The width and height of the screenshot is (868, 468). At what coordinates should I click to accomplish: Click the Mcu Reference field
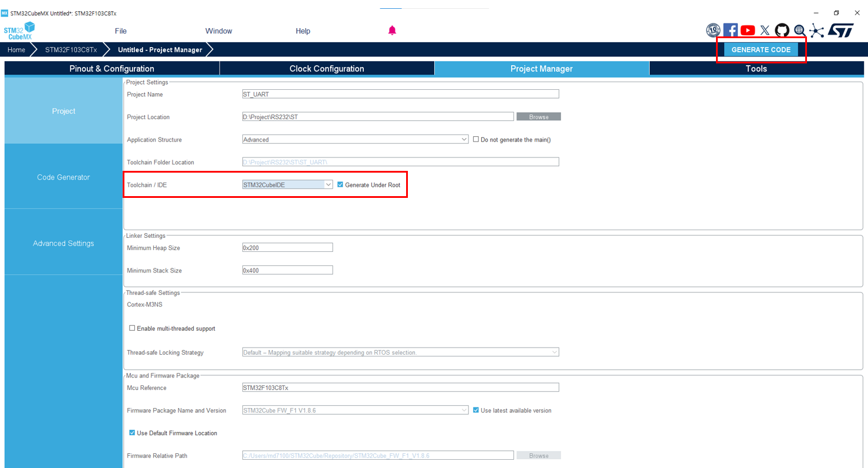coord(400,388)
